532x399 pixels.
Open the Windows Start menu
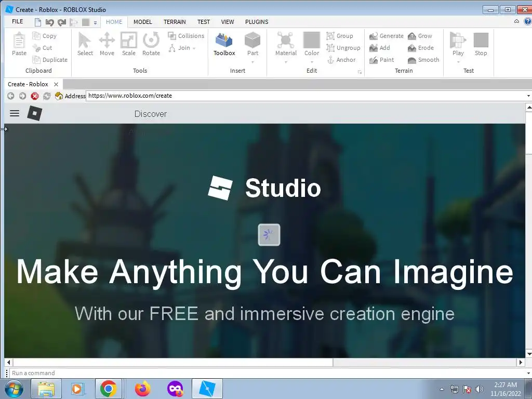14,389
